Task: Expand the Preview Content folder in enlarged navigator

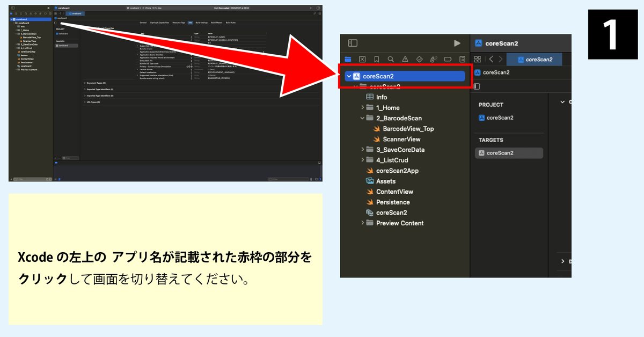Action: tap(363, 223)
